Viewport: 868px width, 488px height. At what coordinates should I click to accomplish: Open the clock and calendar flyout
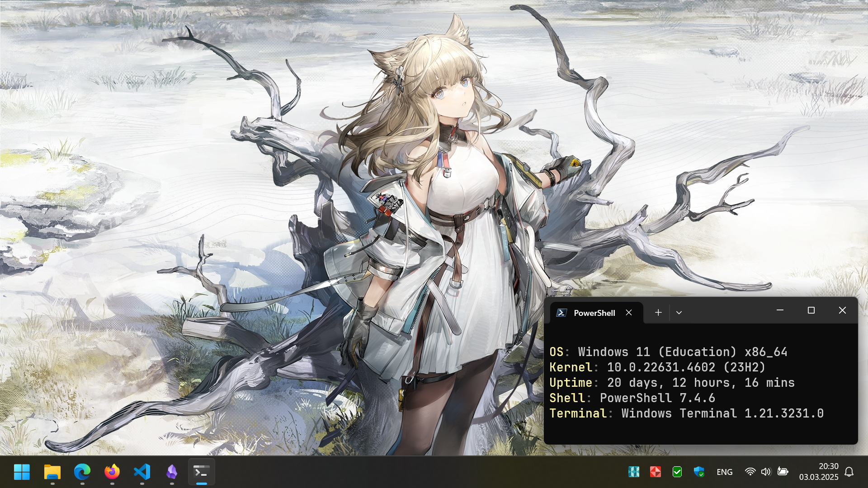click(x=818, y=471)
